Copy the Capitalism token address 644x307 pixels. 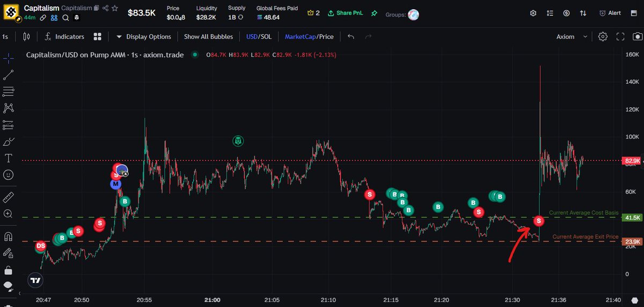97,9
